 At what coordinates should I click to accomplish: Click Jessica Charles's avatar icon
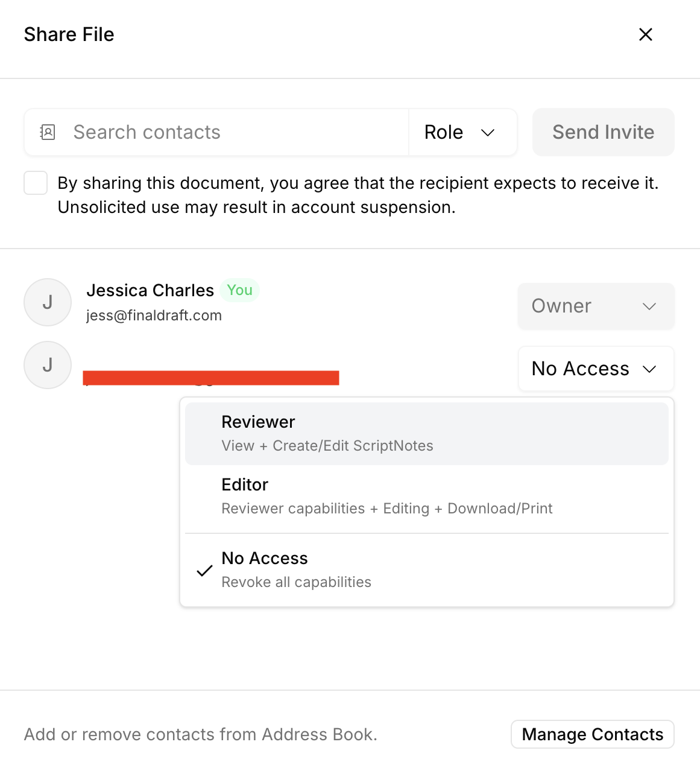[x=48, y=302]
